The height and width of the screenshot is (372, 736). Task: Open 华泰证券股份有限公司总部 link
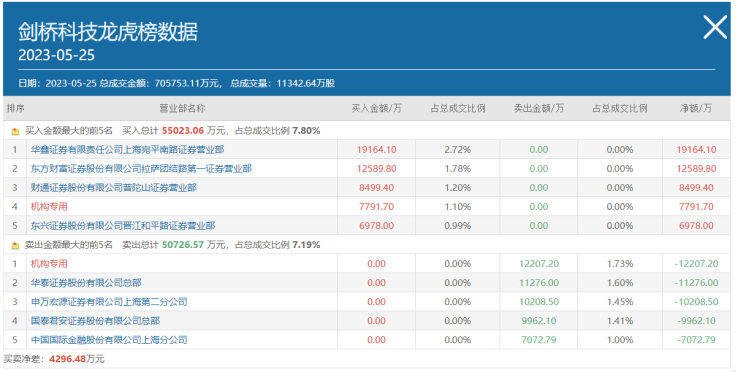point(86,283)
